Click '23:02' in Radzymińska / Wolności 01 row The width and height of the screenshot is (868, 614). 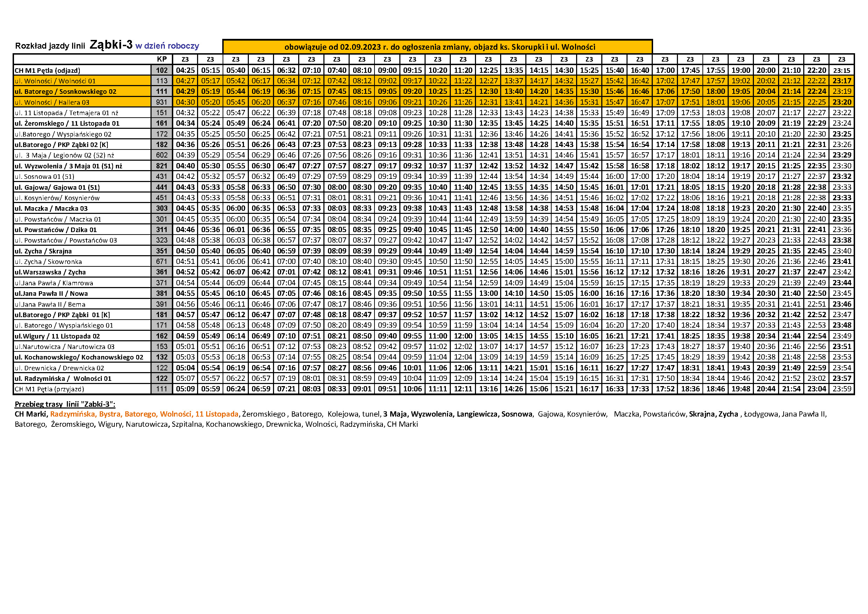point(817,378)
